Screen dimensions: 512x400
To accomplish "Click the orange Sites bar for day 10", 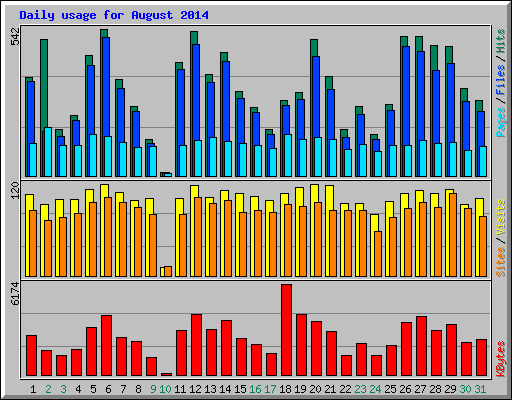I will pyautogui.click(x=168, y=271).
